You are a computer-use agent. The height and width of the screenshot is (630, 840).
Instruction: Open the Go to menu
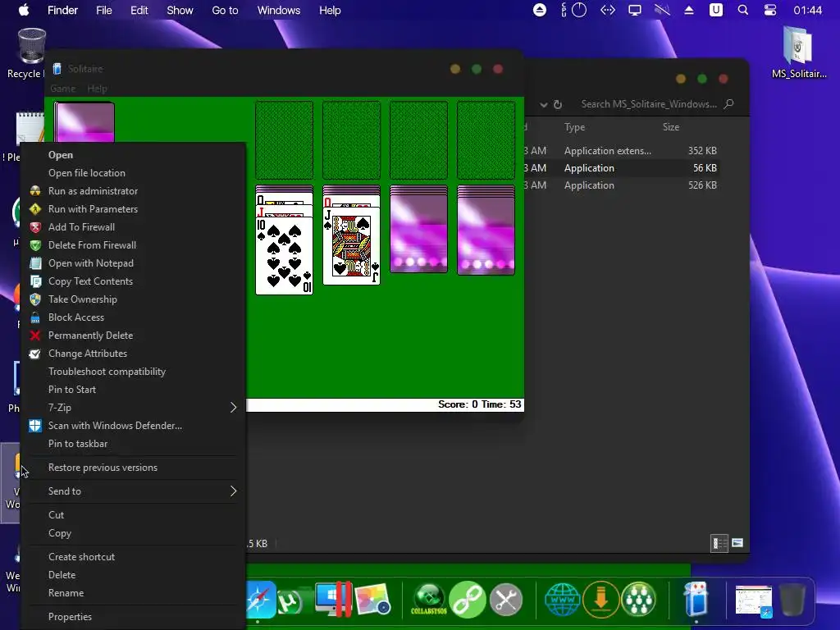click(225, 10)
